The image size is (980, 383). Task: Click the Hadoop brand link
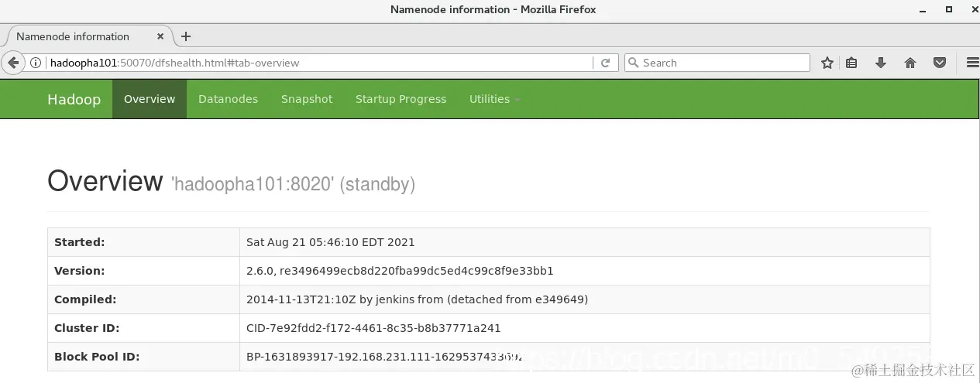[x=74, y=99]
